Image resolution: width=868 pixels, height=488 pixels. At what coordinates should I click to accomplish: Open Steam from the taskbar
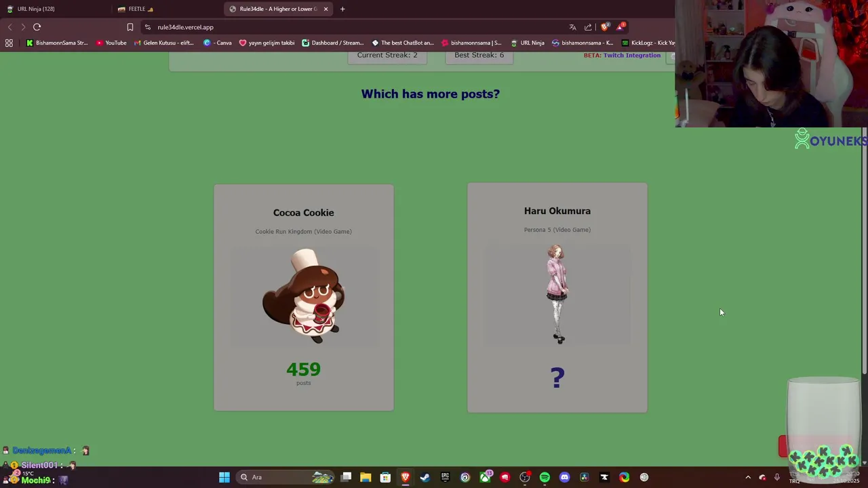[x=425, y=477]
